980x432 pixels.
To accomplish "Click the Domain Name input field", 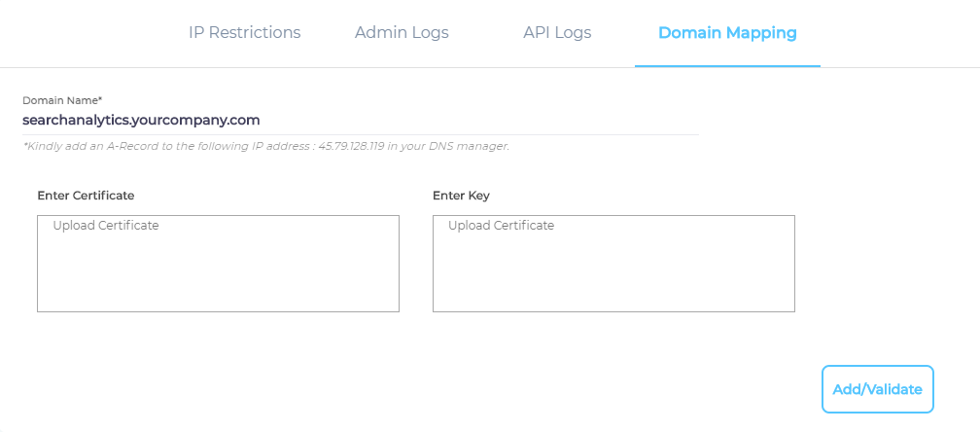I will coord(360,121).
